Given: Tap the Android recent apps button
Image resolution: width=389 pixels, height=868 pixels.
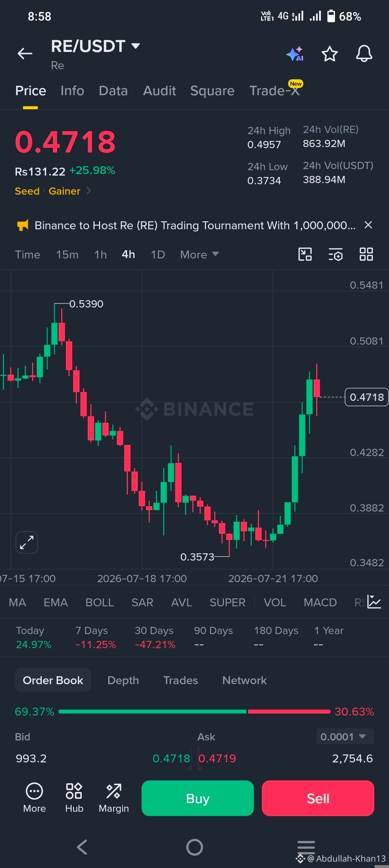Looking at the screenshot, I should (306, 847).
